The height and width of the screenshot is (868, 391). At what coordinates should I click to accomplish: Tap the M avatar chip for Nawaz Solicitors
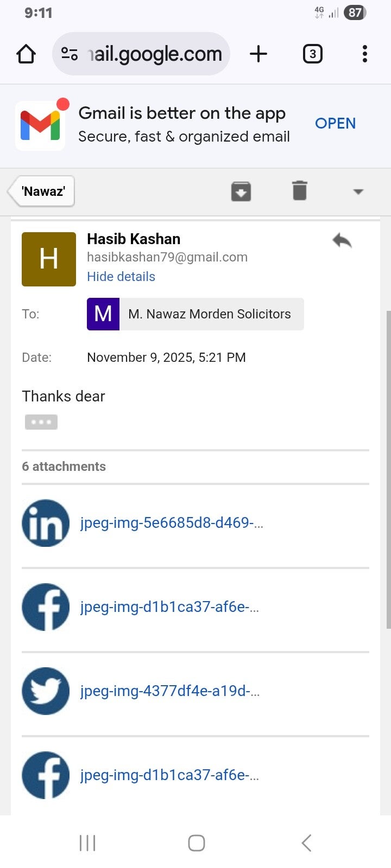pyautogui.click(x=103, y=314)
